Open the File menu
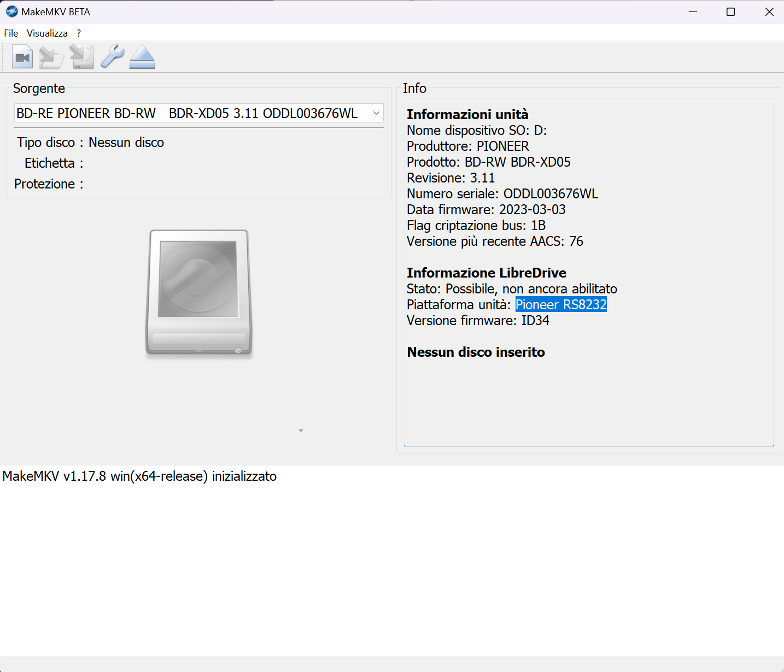 (x=11, y=33)
